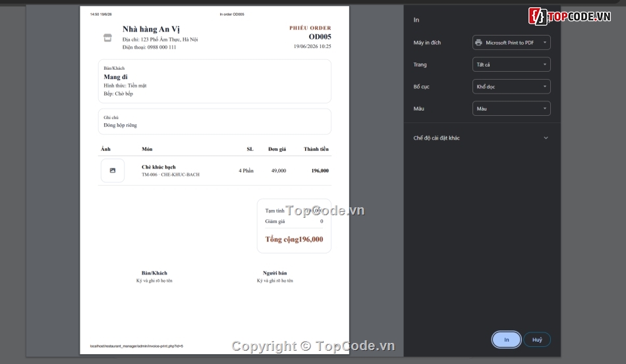Click the footer URL localhost invoice-print.php
The width and height of the screenshot is (626, 364).
click(136, 346)
